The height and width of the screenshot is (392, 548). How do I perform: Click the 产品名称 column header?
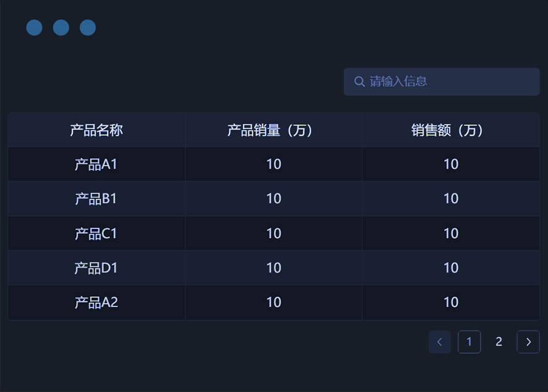96,130
